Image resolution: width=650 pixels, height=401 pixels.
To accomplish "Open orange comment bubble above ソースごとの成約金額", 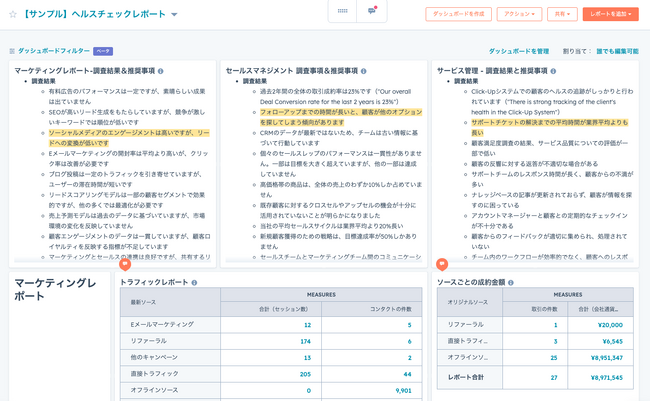I will coord(442,264).
